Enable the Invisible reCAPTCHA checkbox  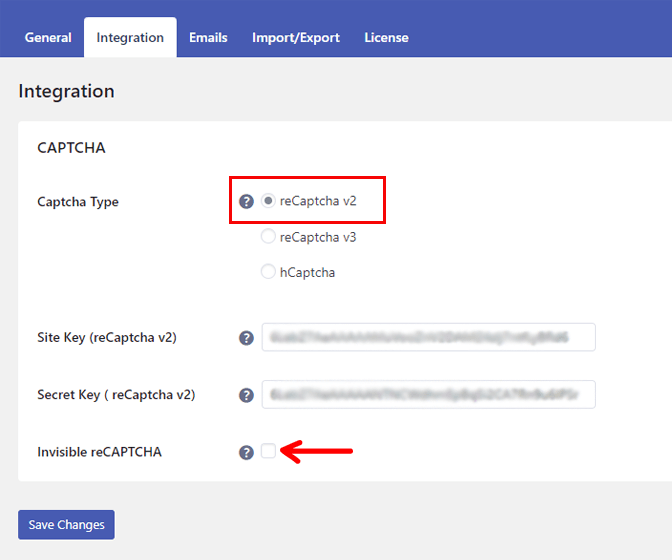[x=268, y=451]
